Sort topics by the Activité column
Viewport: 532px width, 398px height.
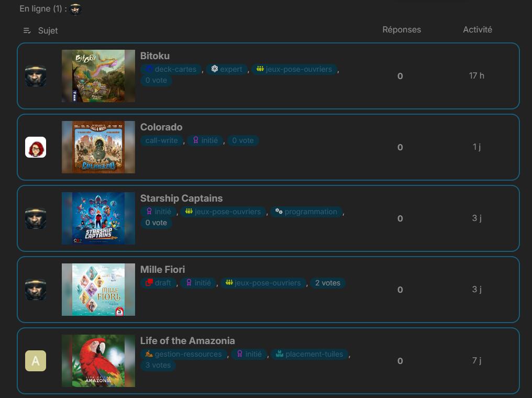[478, 29]
